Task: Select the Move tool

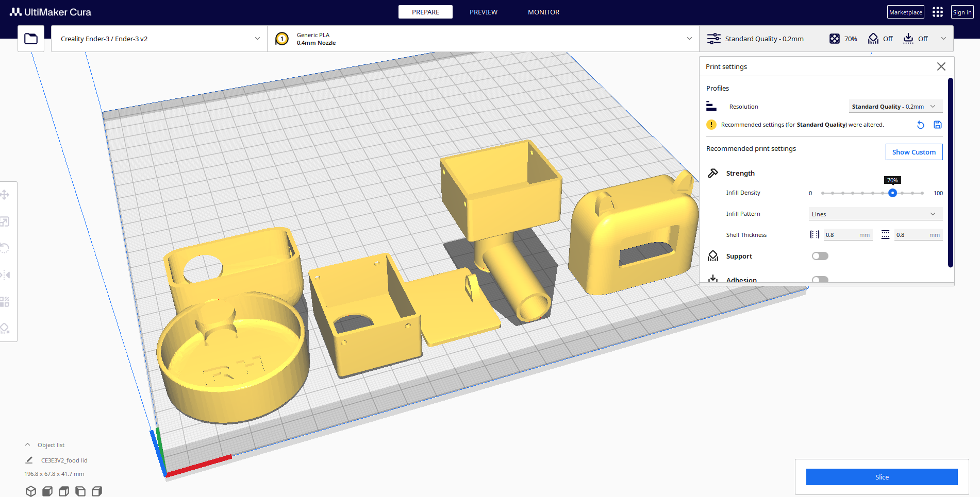Action: [5, 195]
